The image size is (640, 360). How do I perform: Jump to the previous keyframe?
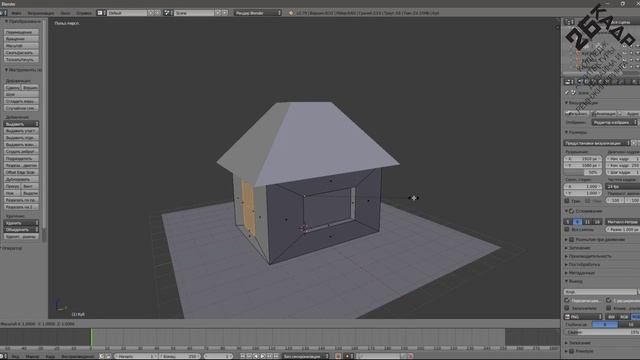[x=249, y=356]
